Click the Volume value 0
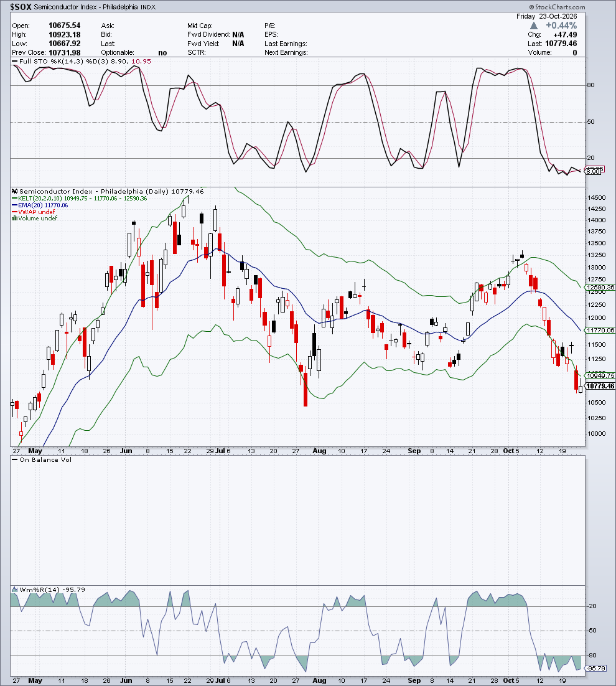616x686 pixels. click(574, 52)
